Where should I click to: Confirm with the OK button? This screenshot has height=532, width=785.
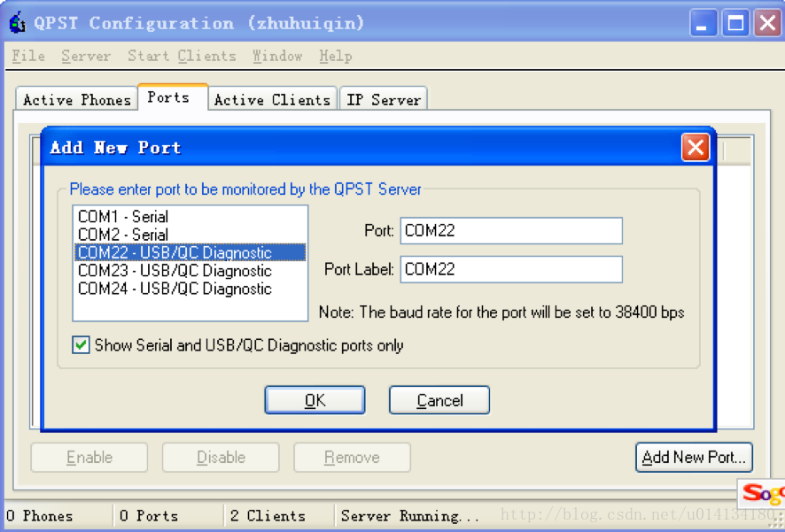tap(315, 400)
